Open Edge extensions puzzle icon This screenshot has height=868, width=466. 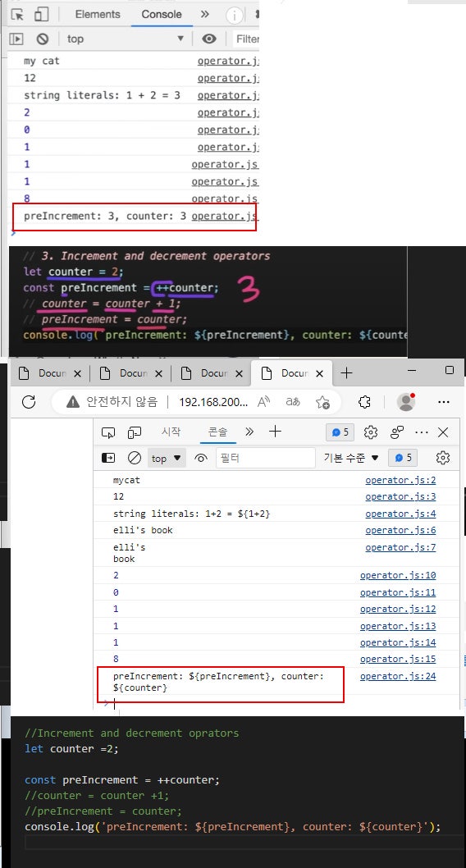[364, 402]
